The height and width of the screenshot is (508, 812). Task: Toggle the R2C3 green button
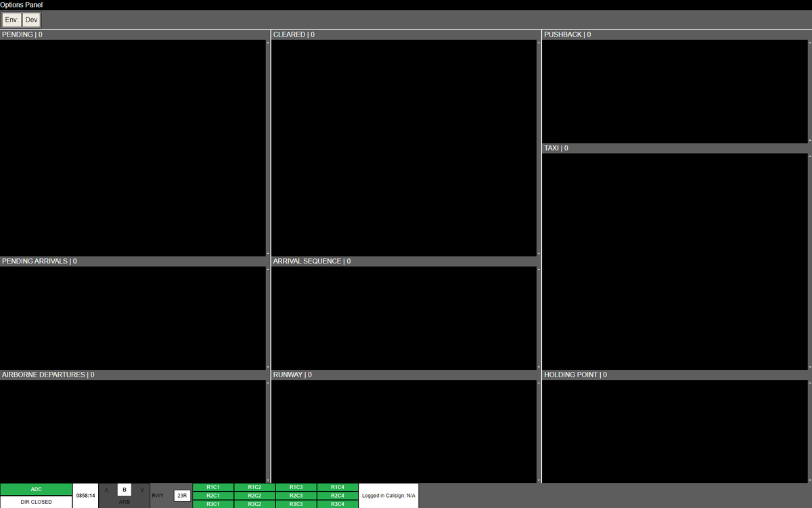click(x=296, y=496)
